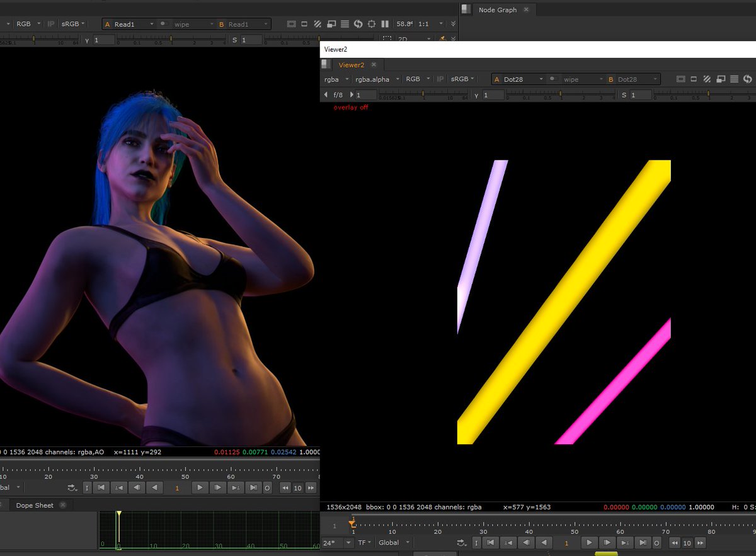Open Global range dropdown in Viewer2
Screen dimensions: 756x556
(395, 543)
